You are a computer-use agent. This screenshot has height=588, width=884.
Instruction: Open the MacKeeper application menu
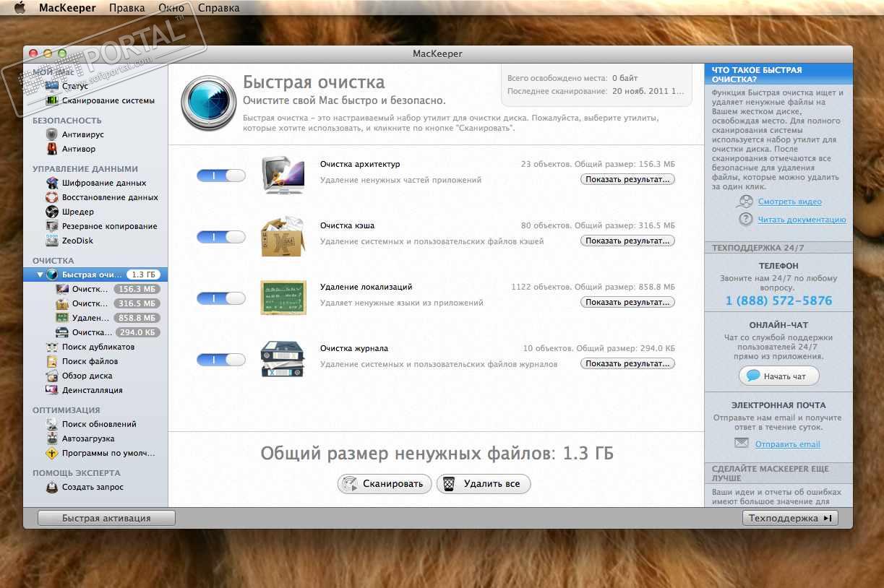pos(68,8)
